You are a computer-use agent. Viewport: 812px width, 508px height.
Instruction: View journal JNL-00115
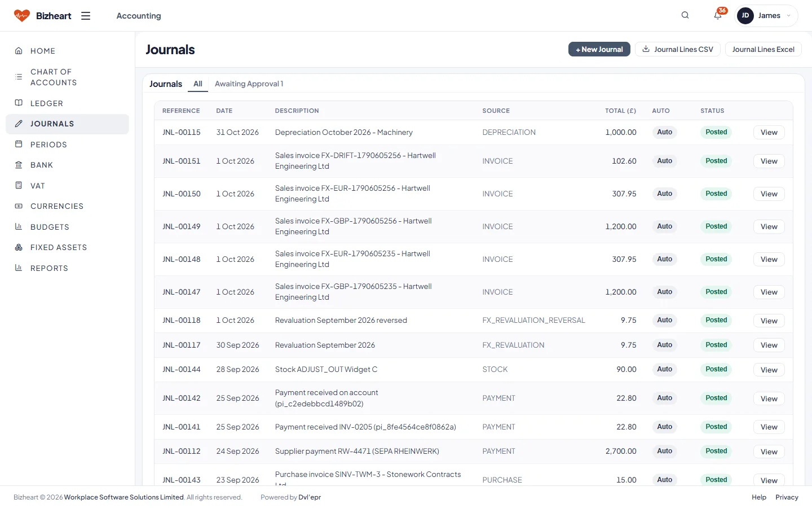pyautogui.click(x=769, y=132)
